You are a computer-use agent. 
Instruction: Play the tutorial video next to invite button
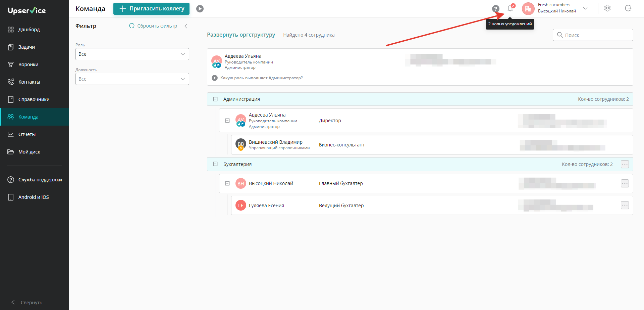200,9
